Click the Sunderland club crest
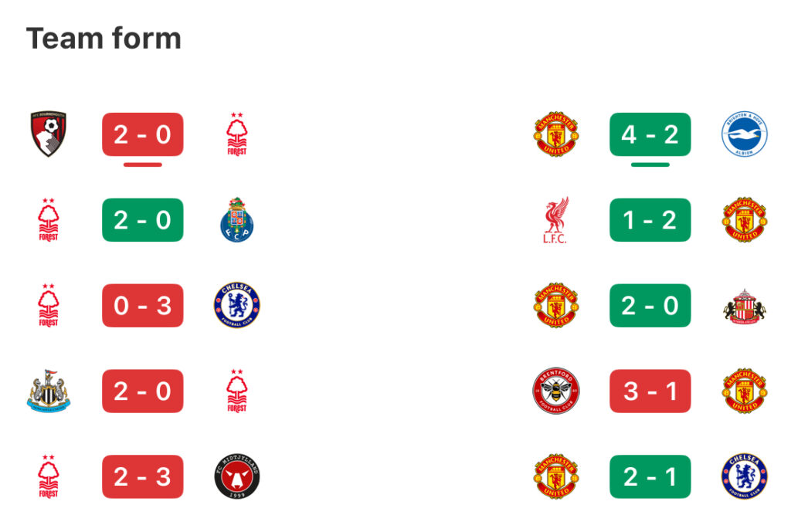The image size is (791, 532). 744,306
